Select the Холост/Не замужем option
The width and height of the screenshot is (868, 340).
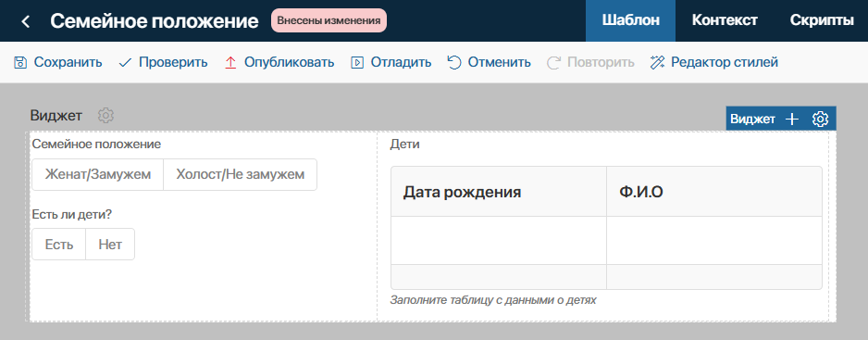coord(241,175)
